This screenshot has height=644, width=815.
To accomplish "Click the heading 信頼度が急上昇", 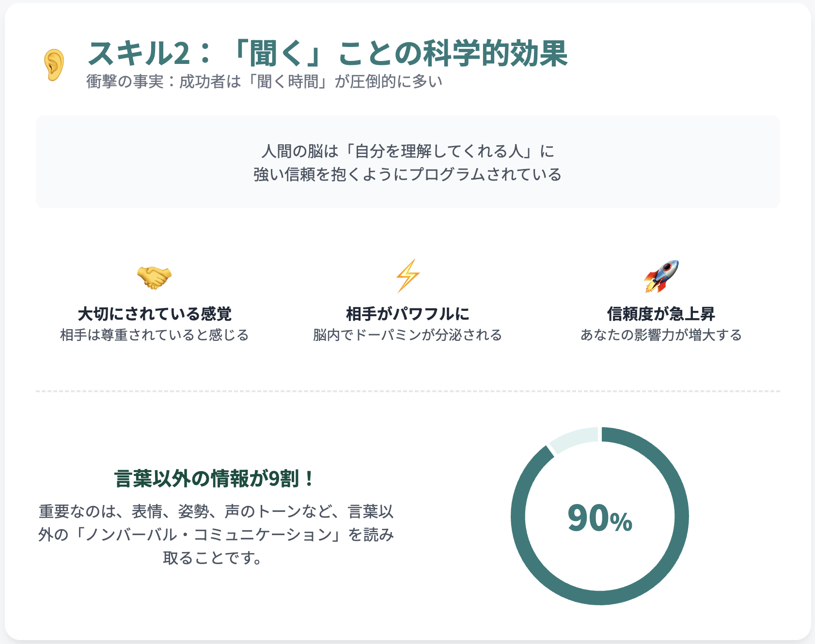I will pyautogui.click(x=661, y=314).
